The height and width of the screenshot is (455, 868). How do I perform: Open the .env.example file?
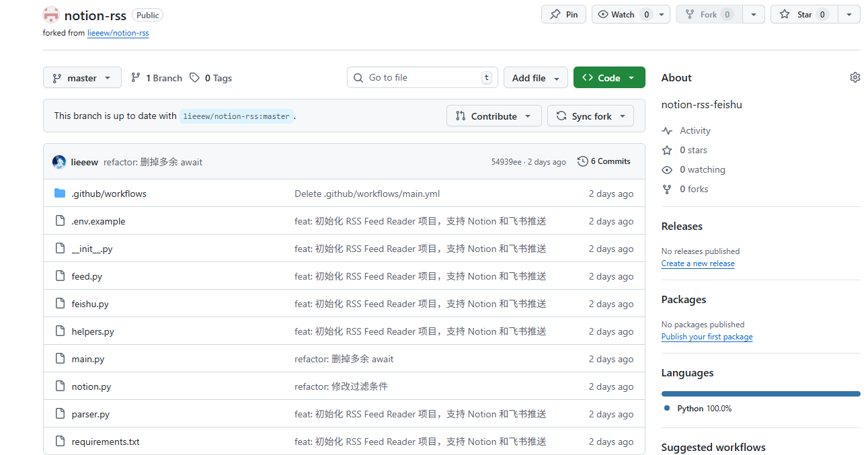(98, 221)
